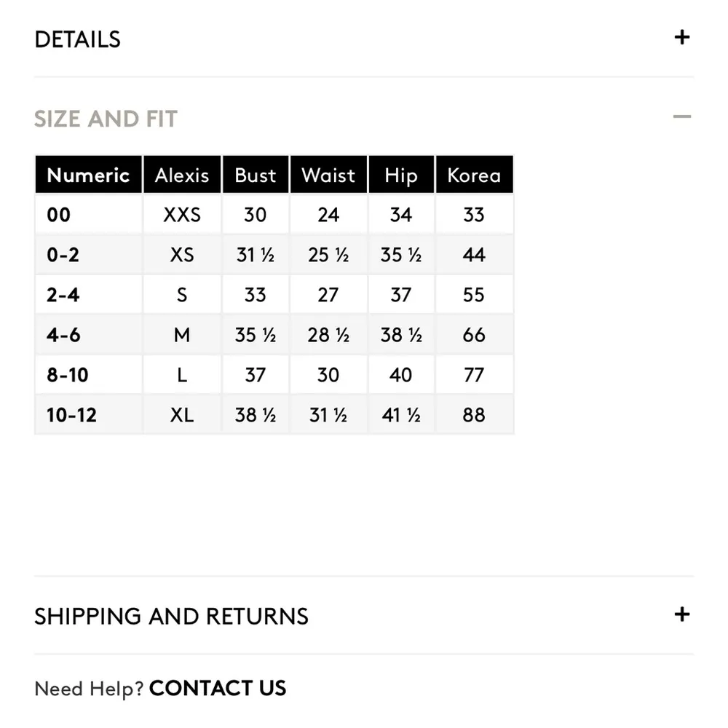
Task: Collapse Size and Fit using minus icon
Action: click(x=681, y=116)
